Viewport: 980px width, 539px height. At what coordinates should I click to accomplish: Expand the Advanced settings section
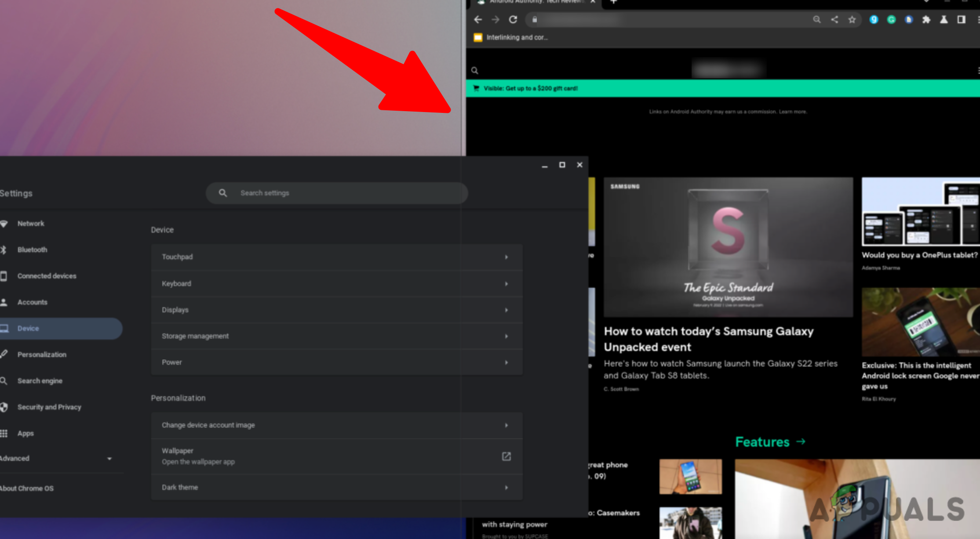click(x=109, y=459)
